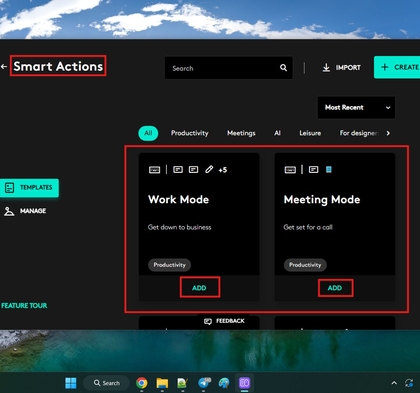Switch to For designers category

click(359, 133)
